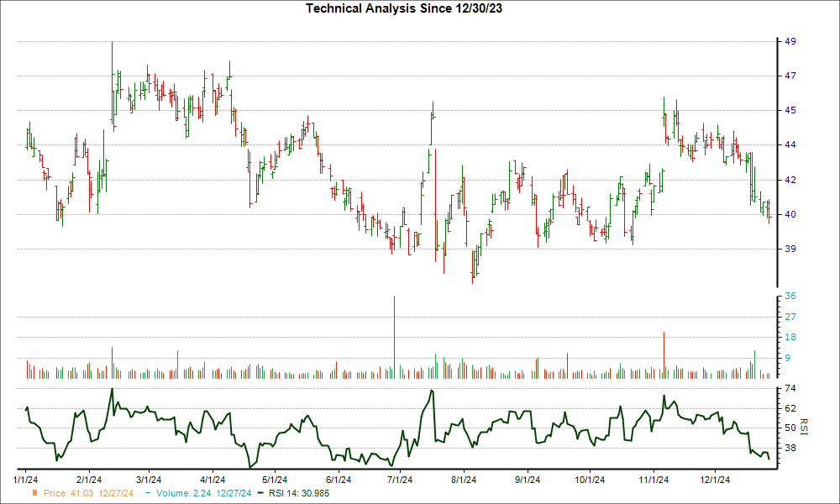The image size is (840, 504).
Task: Click the 74 RSI axis label
Action: (x=790, y=389)
